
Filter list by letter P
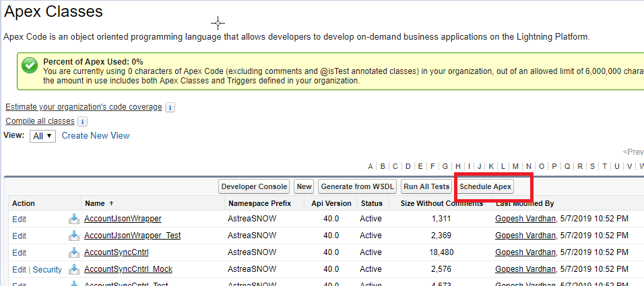click(x=554, y=166)
